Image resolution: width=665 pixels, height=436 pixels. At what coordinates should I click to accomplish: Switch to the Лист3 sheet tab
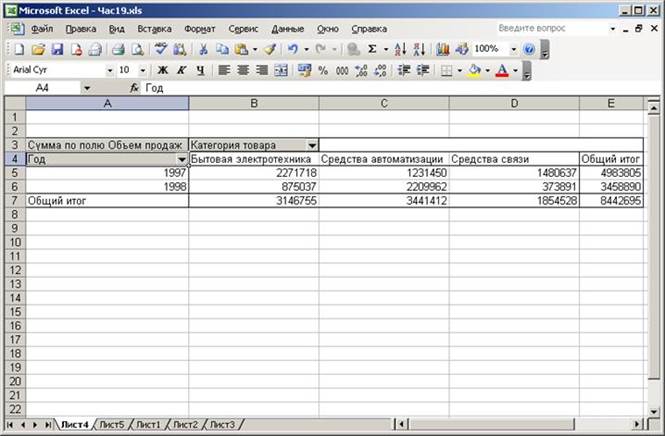222,424
